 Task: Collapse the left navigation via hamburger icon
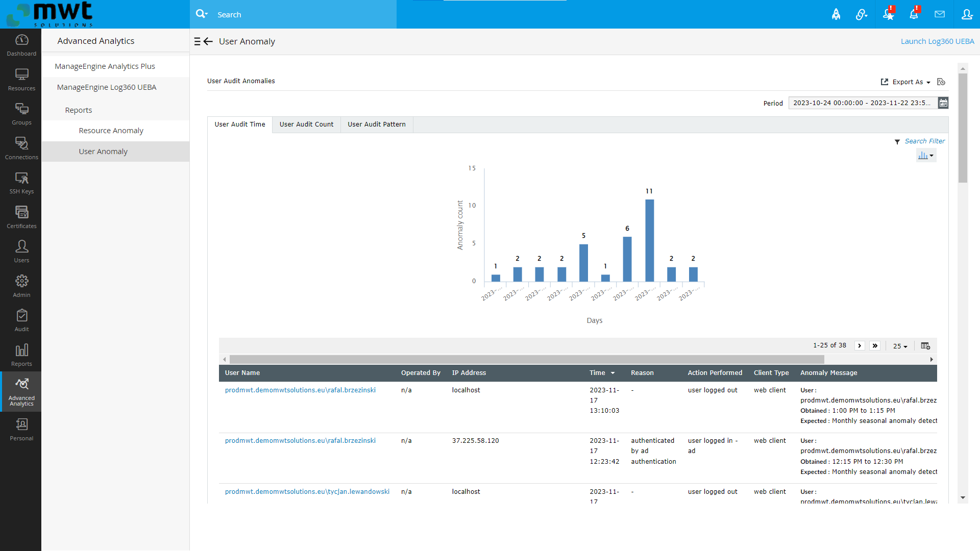pyautogui.click(x=198, y=41)
